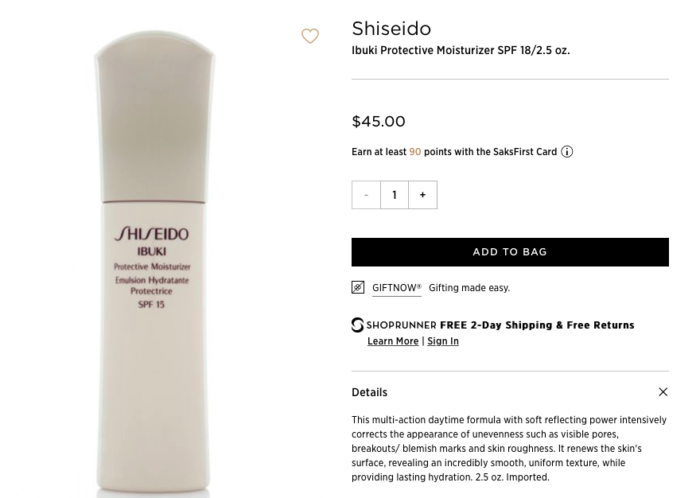Image resolution: width=700 pixels, height=498 pixels.
Task: Select the quantity number field
Action: pyautogui.click(x=394, y=195)
